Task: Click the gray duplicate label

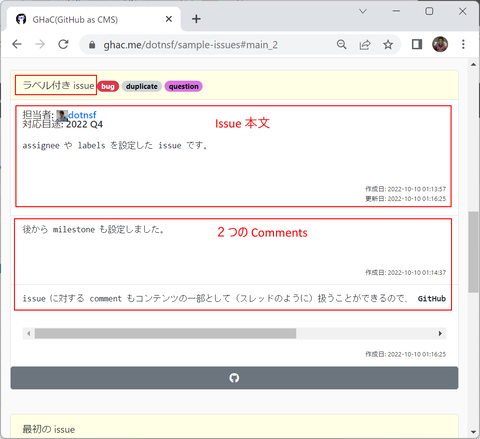Action: point(142,86)
